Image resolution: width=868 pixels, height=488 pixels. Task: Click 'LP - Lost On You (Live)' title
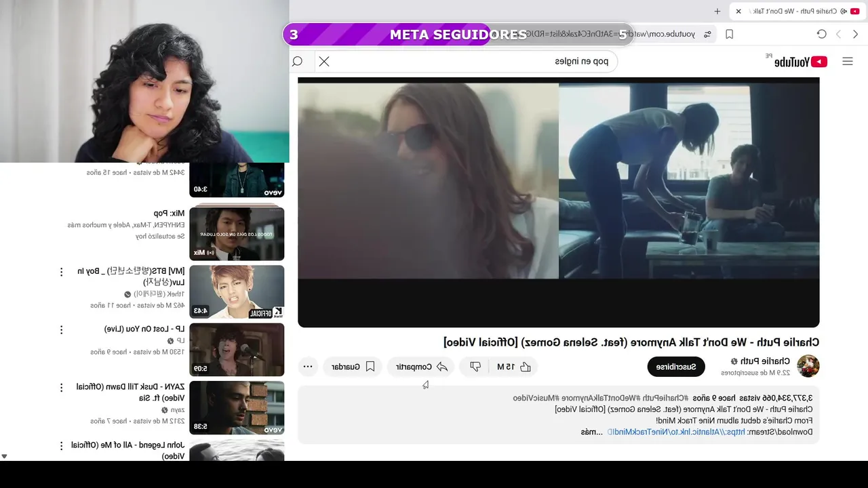click(144, 329)
